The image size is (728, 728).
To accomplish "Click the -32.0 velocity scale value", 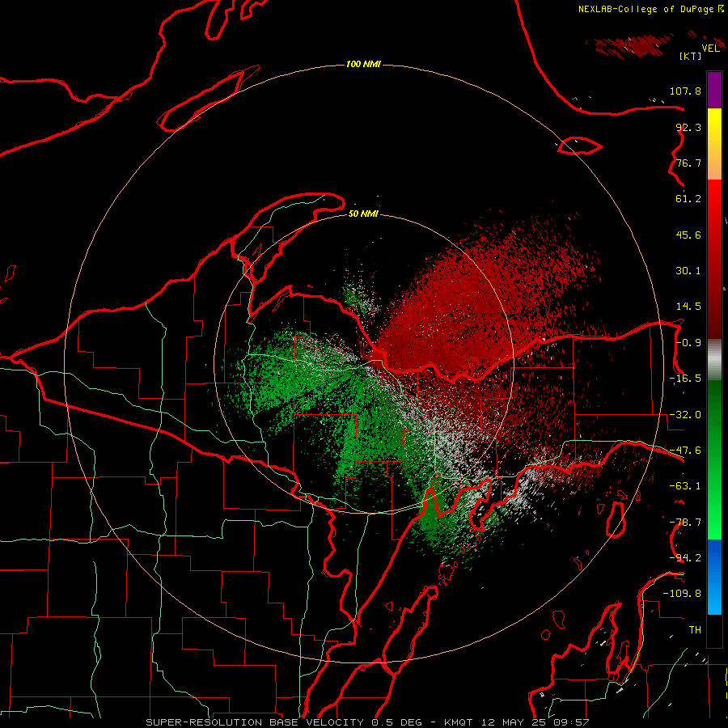I will tap(685, 415).
